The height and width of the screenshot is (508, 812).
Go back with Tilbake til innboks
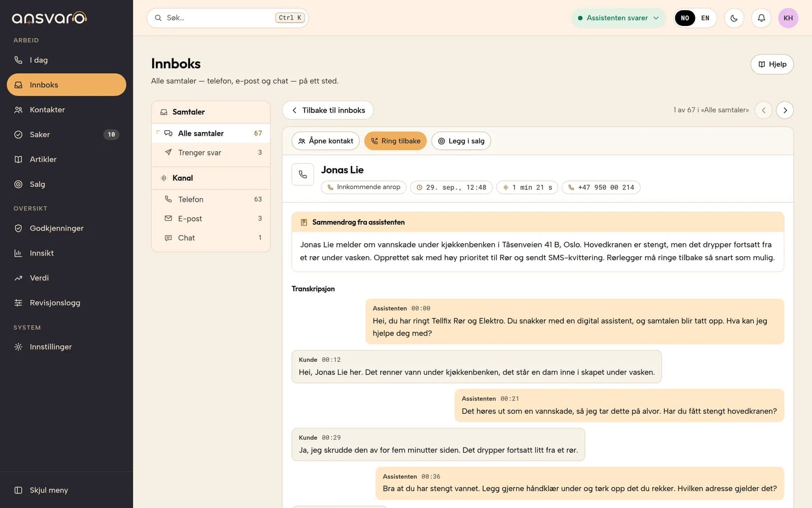[328, 110]
